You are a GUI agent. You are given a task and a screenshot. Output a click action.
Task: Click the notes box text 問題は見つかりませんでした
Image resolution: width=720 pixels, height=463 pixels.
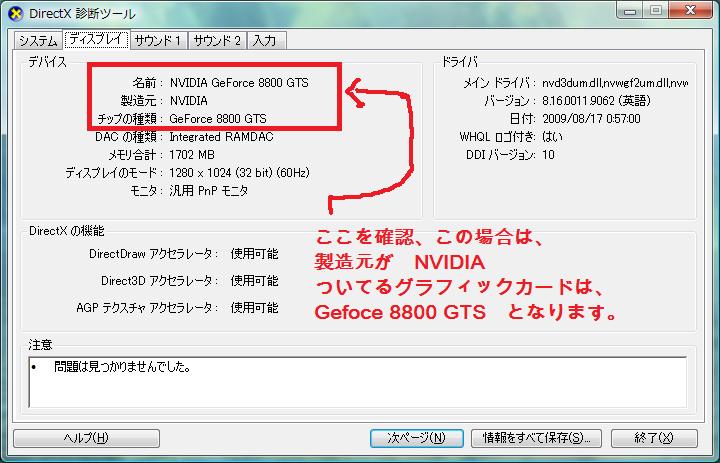[x=122, y=367]
